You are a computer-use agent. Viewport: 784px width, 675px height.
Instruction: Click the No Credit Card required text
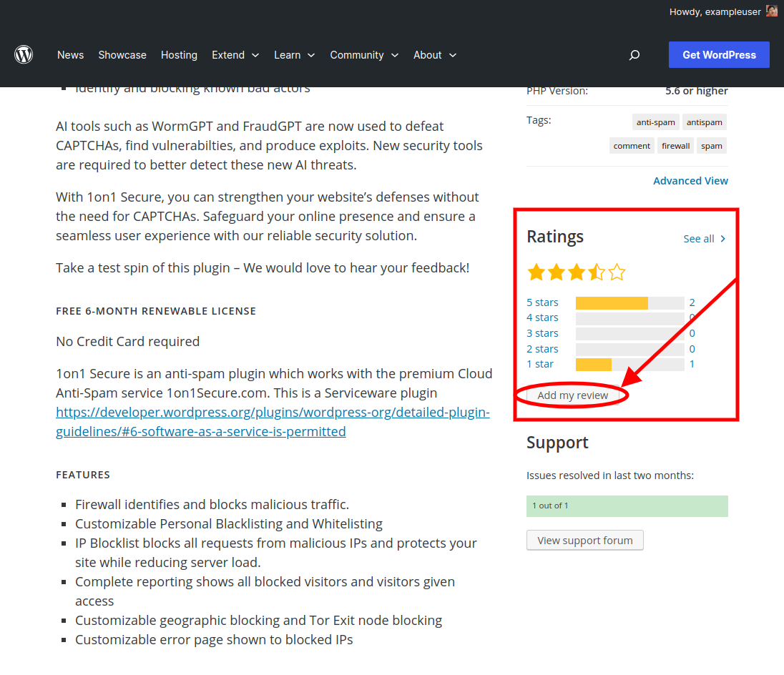click(127, 341)
